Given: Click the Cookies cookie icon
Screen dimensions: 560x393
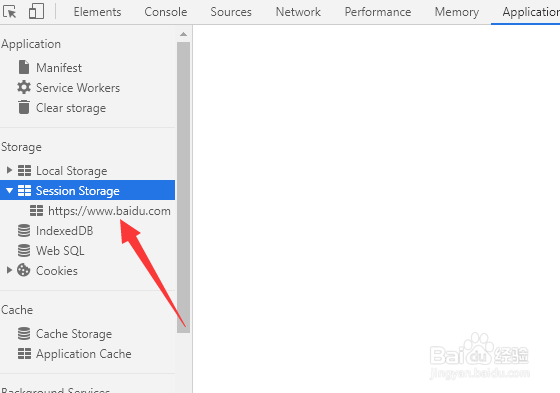Looking at the screenshot, I should (24, 270).
